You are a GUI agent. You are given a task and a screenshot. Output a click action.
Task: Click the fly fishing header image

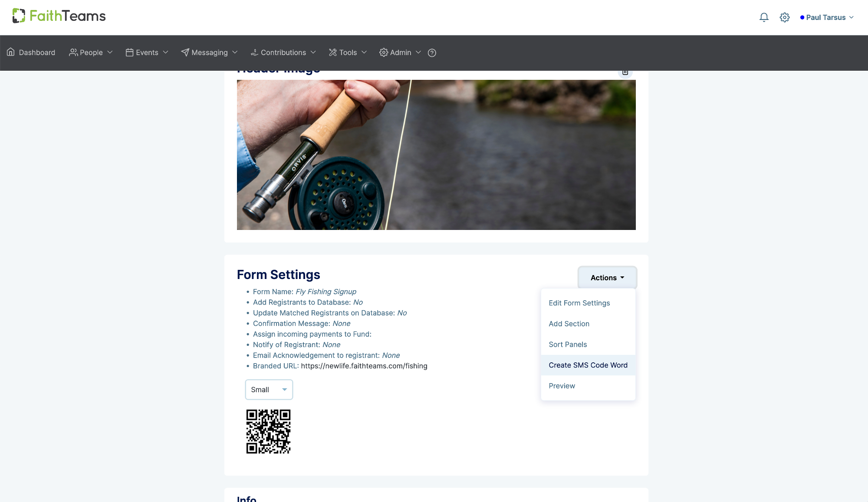point(436,154)
